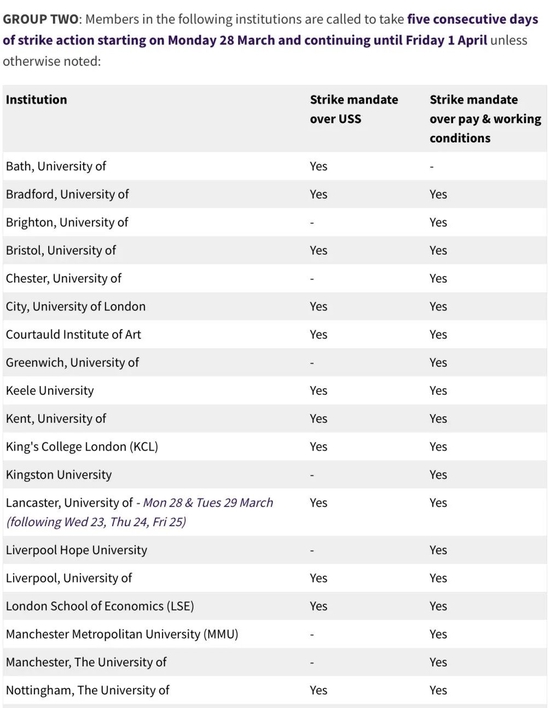The width and height of the screenshot is (550, 708).
Task: Select Brighton, University of text
Action: (67, 222)
